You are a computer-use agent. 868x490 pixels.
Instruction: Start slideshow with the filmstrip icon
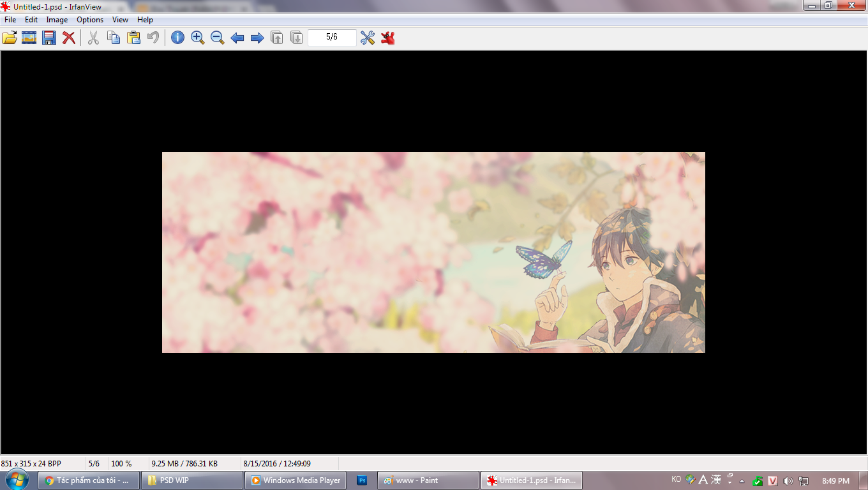pyautogui.click(x=29, y=38)
